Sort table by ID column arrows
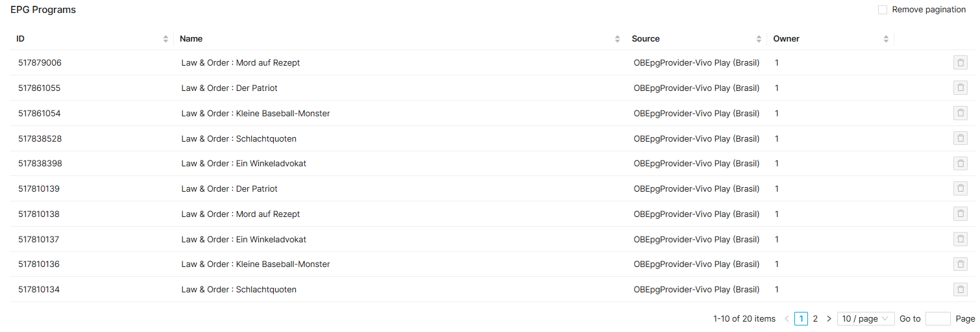This screenshot has width=980, height=332. click(x=165, y=39)
